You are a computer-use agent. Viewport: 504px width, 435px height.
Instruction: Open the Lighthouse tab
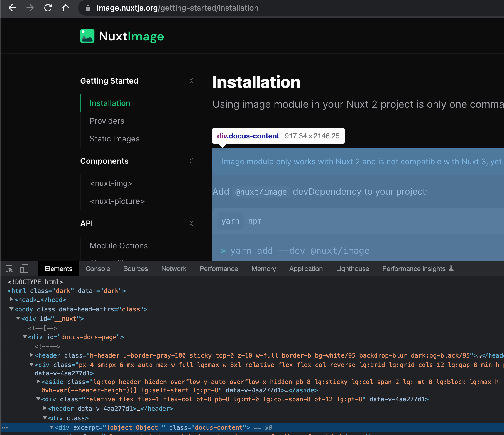click(x=353, y=269)
